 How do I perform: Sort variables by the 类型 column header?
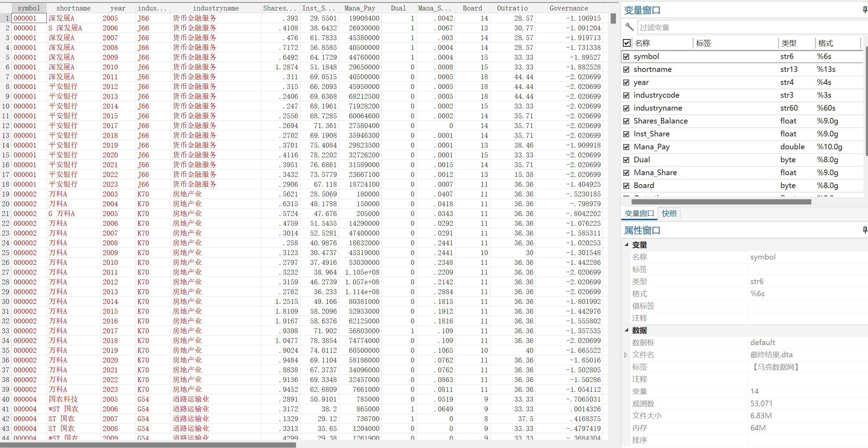tap(789, 43)
